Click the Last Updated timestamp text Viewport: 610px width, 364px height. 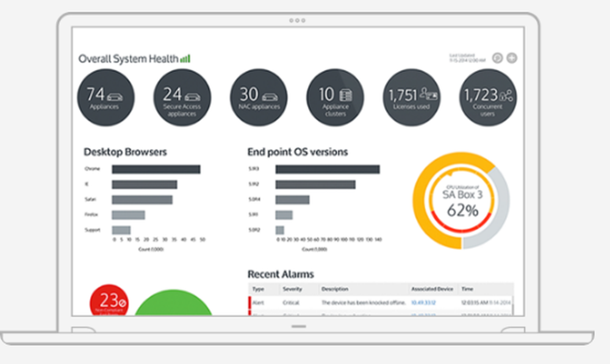click(467, 58)
